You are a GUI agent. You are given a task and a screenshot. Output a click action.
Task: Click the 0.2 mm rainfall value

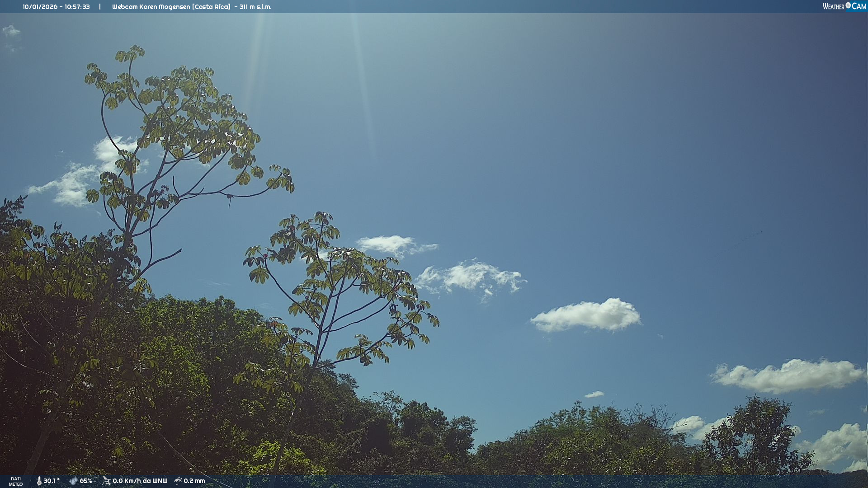(x=194, y=481)
